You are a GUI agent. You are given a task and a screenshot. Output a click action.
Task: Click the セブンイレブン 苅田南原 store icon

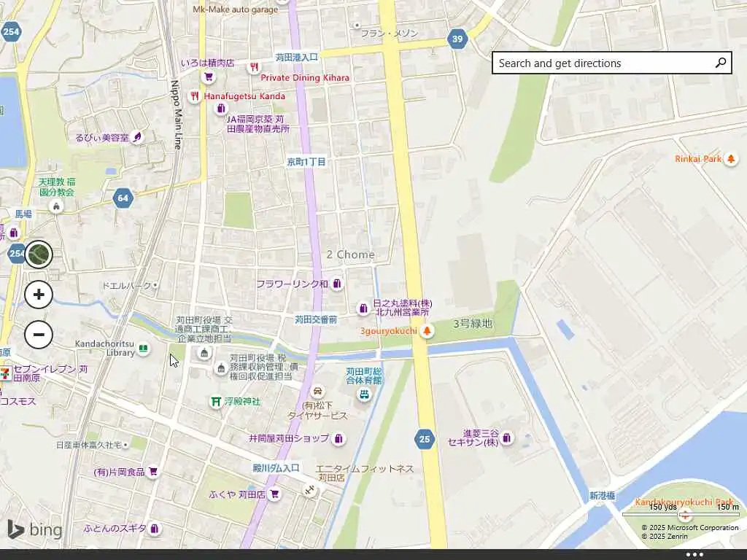click(x=5, y=373)
